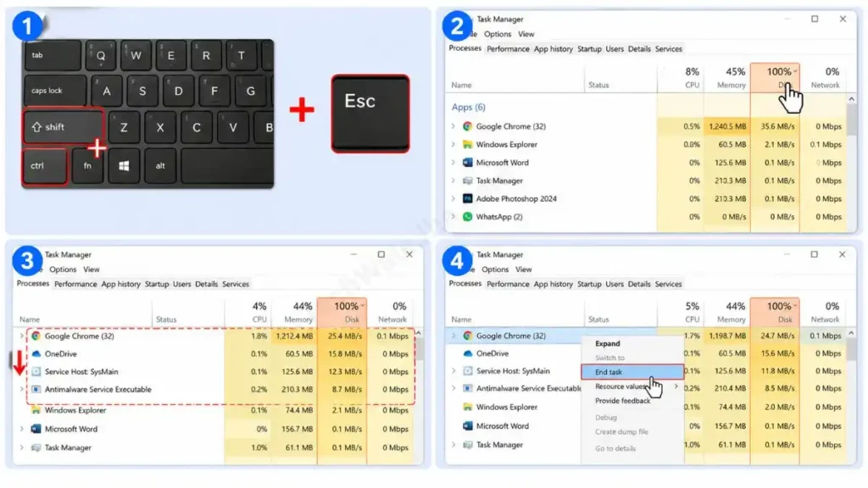Click the ctrl key on the keyboard
The image size is (868, 488).
[x=44, y=165]
